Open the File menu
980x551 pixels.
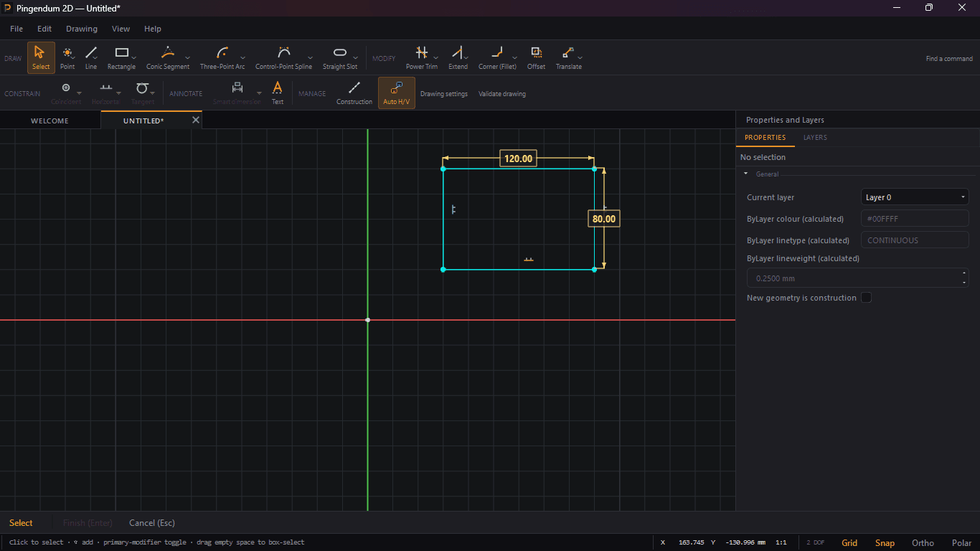(17, 29)
